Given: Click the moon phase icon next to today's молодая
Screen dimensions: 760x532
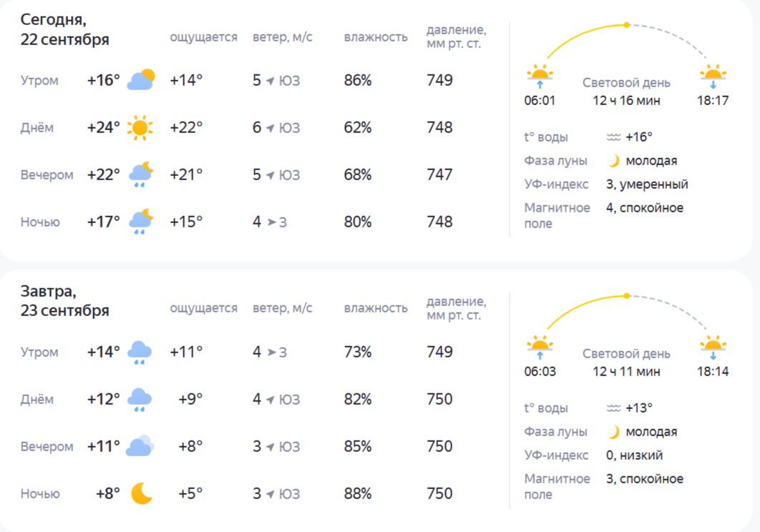Looking at the screenshot, I should pos(613,160).
